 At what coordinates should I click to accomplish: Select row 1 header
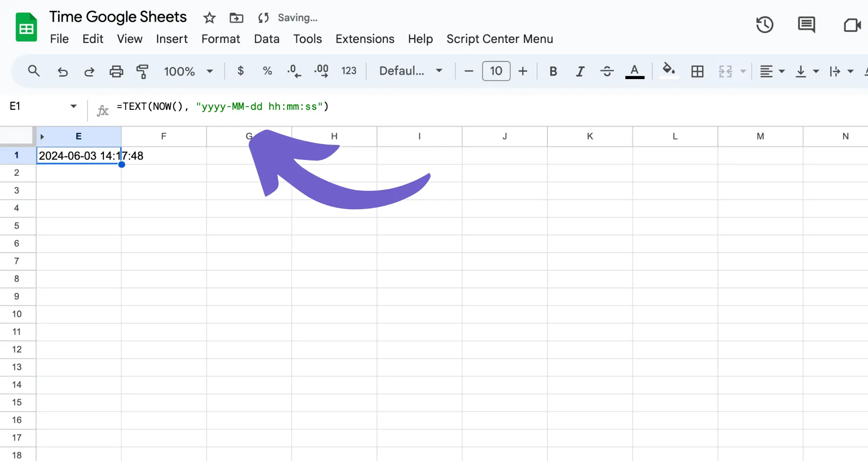[x=17, y=155]
